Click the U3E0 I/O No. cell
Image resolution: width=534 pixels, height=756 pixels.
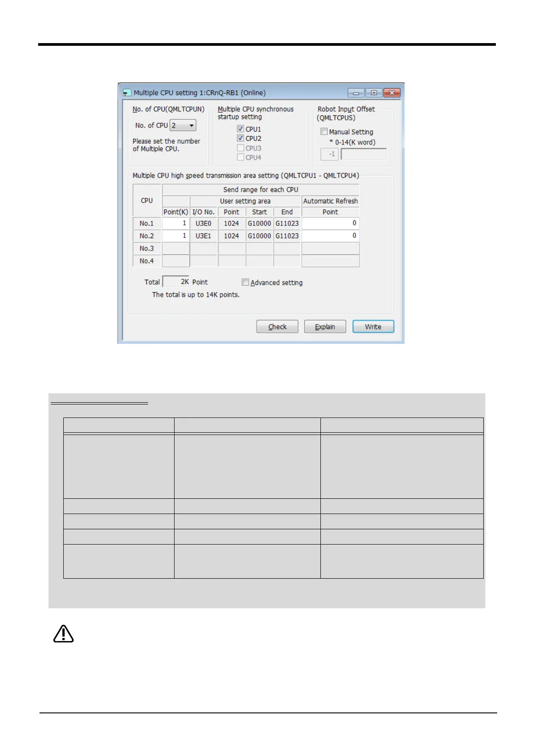click(204, 223)
